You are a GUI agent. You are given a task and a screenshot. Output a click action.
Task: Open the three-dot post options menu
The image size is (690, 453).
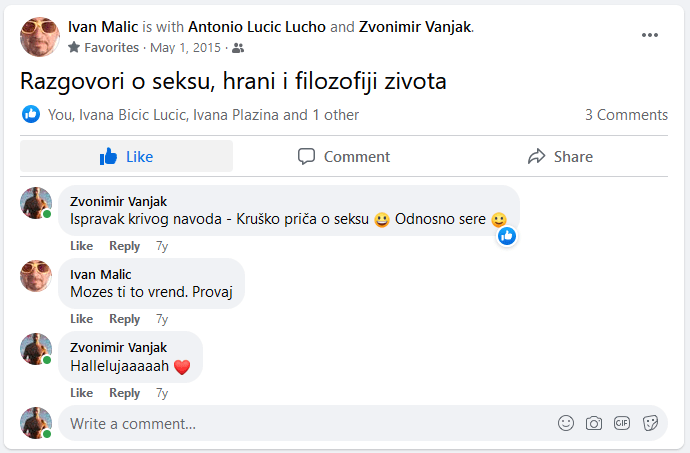(x=650, y=36)
